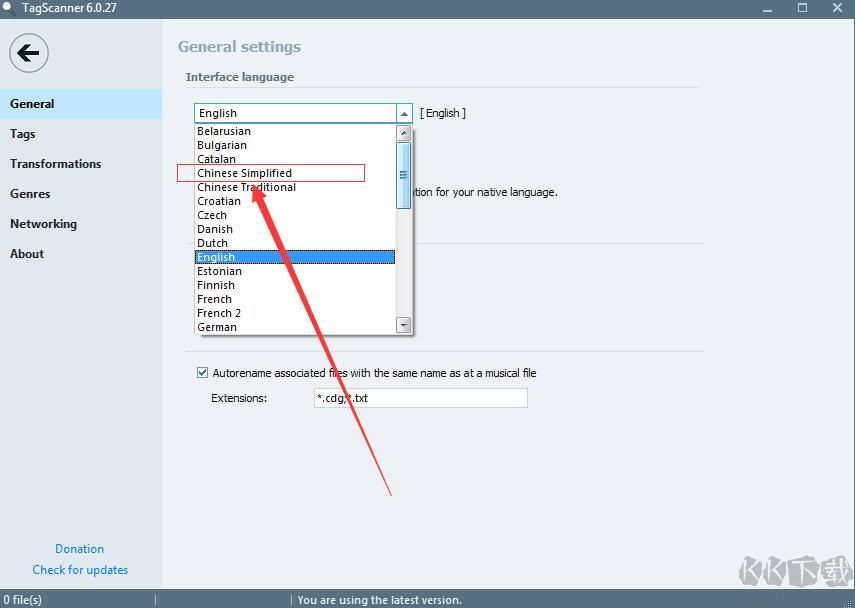This screenshot has width=855, height=608.
Task: Choose Chinese Simplified language
Action: (x=295, y=173)
